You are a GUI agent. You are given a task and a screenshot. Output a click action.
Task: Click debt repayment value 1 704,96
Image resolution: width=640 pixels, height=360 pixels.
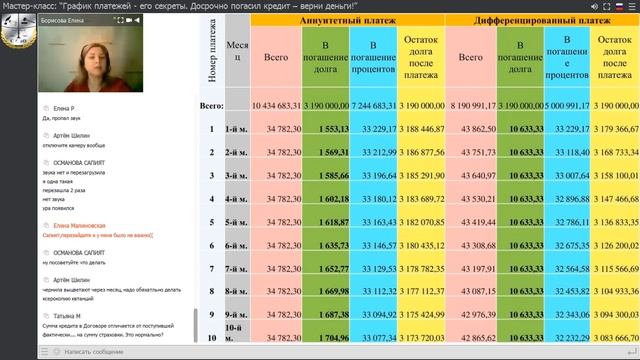coord(333,338)
